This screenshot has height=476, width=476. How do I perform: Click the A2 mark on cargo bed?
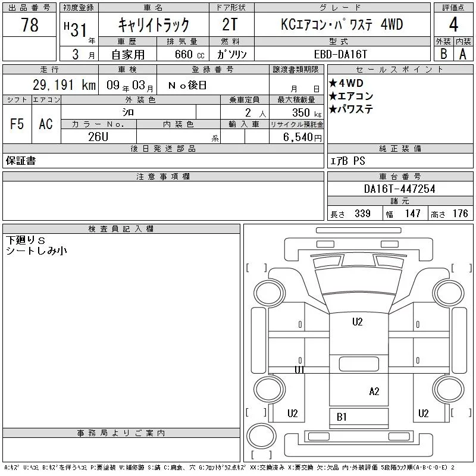(x=374, y=392)
